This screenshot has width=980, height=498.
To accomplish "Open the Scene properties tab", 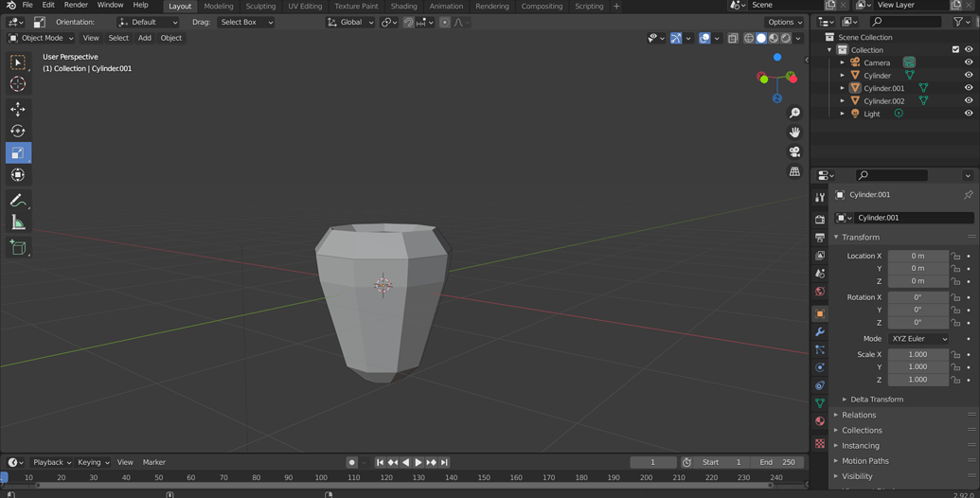I will [820, 274].
